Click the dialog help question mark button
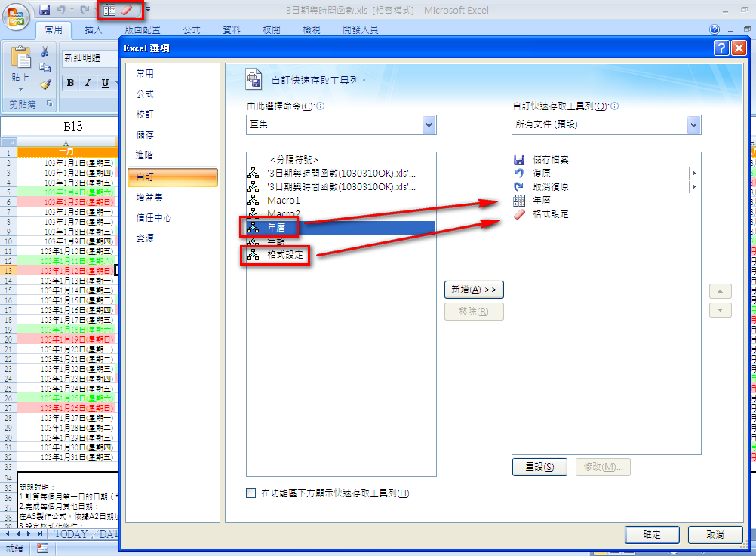Image resolution: width=756 pixels, height=556 pixels. pos(721,48)
